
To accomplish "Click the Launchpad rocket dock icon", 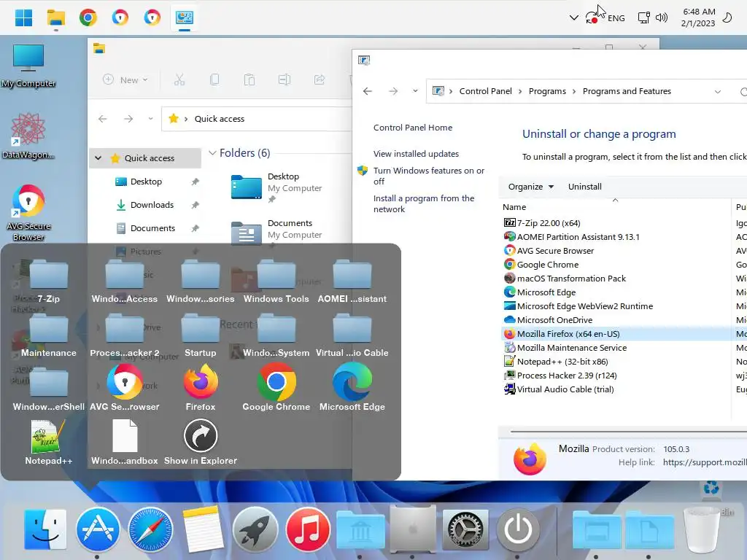I will pyautogui.click(x=255, y=529).
